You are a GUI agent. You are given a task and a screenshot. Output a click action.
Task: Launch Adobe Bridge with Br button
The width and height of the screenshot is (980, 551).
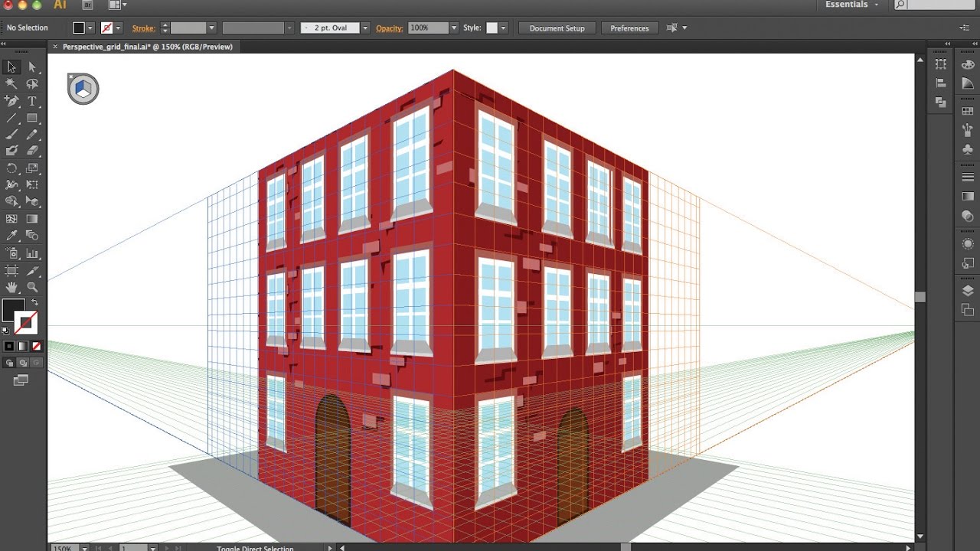point(87,5)
